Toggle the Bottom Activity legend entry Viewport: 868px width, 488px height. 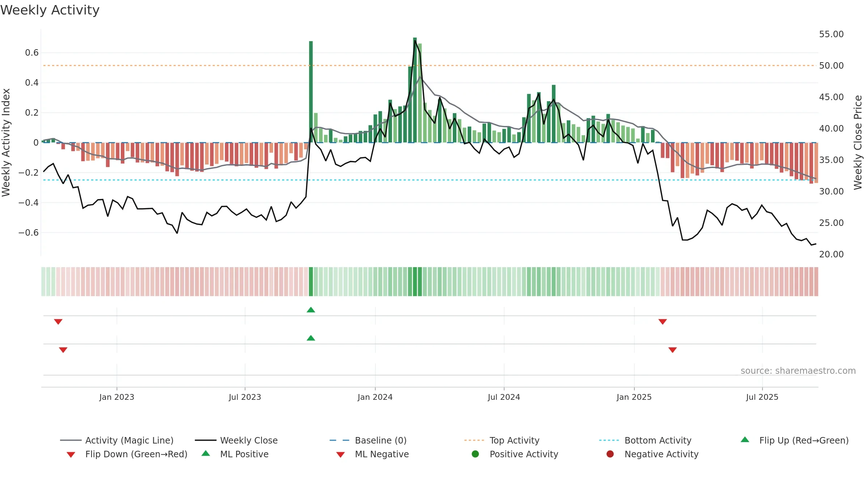tap(645, 440)
